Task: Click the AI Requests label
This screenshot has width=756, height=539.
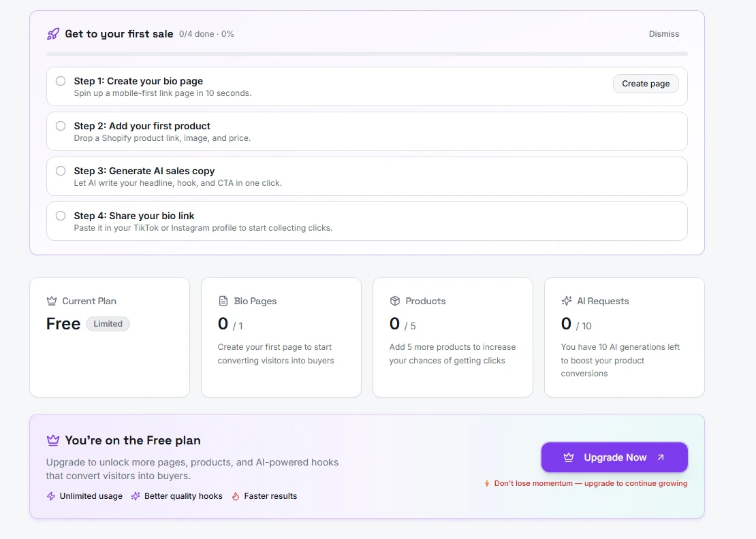Action: (x=603, y=301)
